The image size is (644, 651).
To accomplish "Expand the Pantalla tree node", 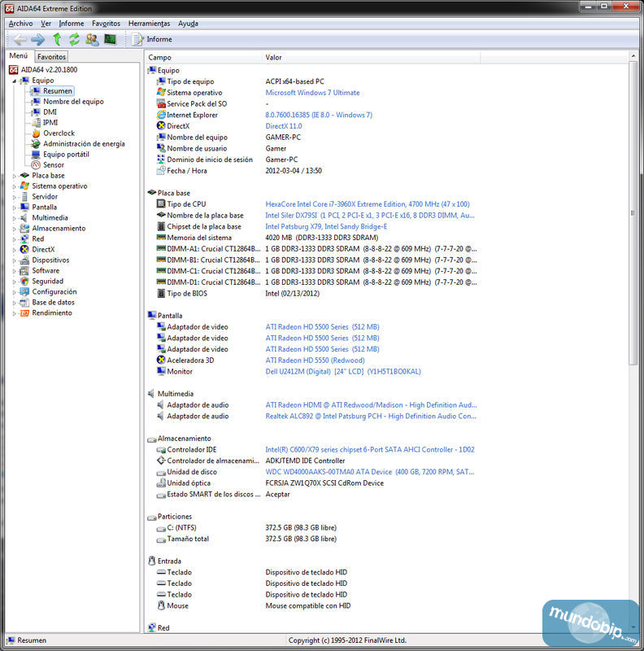I will coord(14,208).
